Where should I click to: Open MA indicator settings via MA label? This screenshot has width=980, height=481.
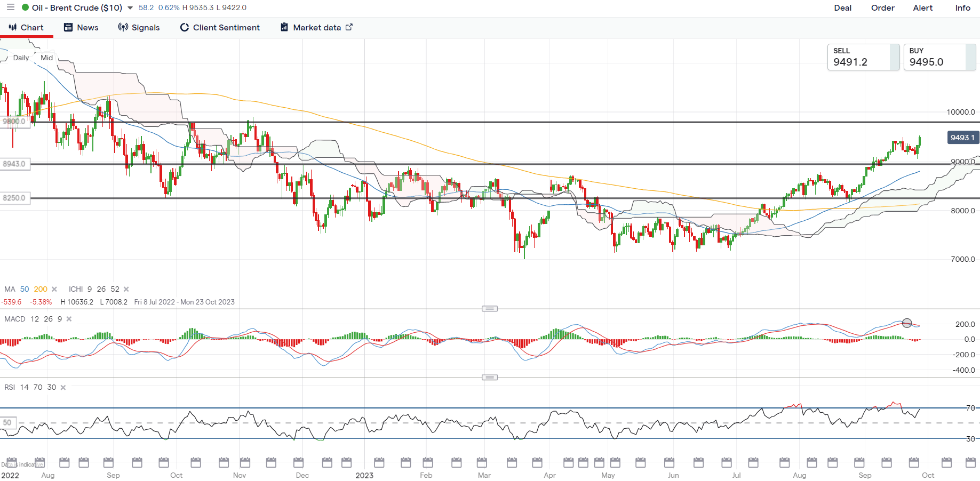[10, 289]
